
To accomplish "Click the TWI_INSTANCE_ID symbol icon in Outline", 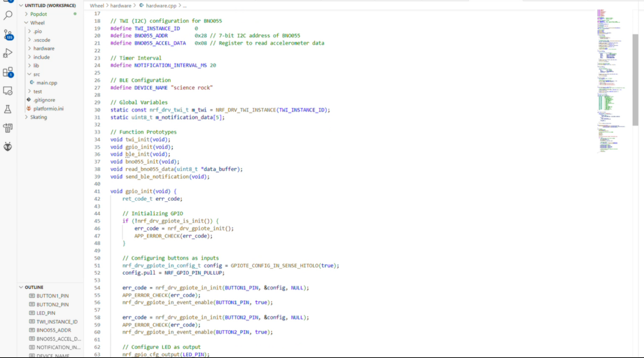I will (32, 321).
